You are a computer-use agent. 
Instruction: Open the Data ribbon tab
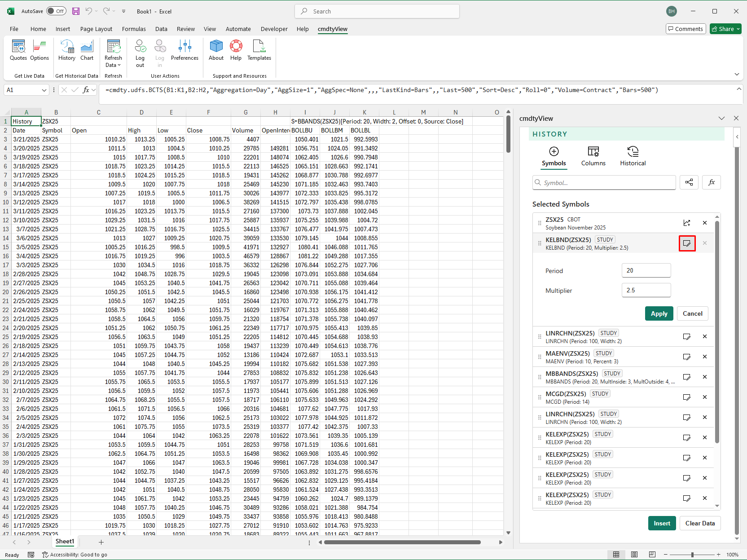coord(161,29)
